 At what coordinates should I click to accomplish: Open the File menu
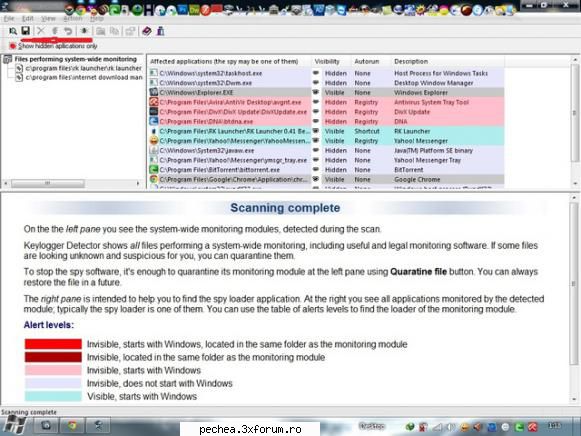pos(9,18)
